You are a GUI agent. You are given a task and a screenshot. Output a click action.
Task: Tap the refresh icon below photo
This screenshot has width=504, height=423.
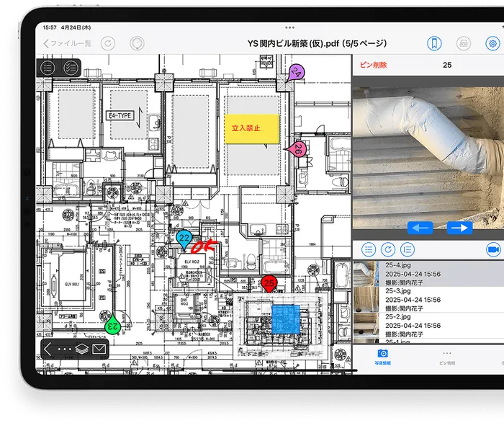pos(388,249)
